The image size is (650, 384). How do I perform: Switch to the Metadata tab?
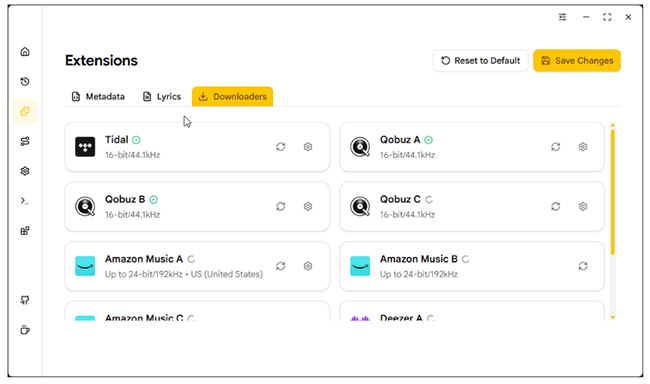click(x=98, y=97)
